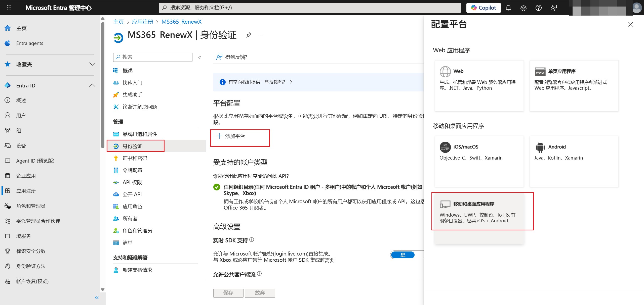Expand the 收藏夹 section chevron
Viewport: 644px width, 305px height.
click(92, 64)
